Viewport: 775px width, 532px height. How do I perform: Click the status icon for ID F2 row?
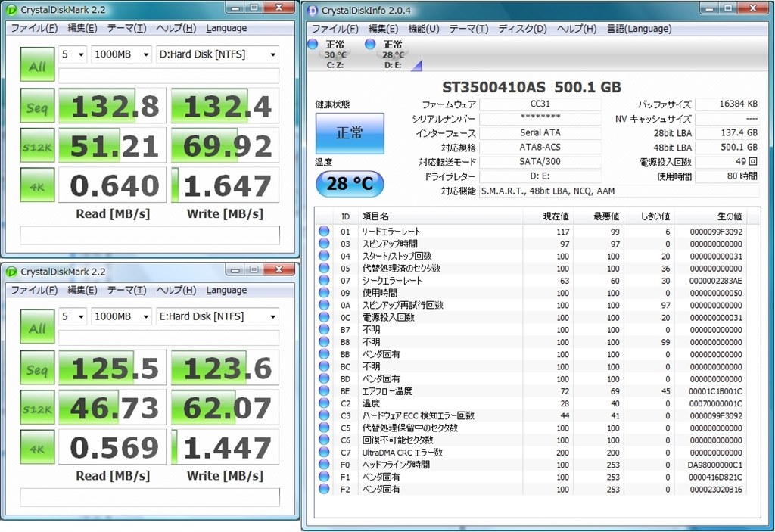point(324,489)
